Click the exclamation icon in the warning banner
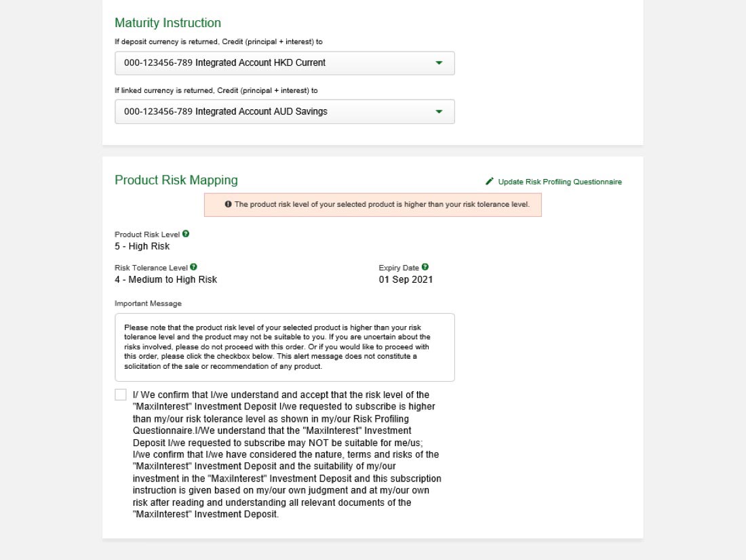The width and height of the screenshot is (746, 560). click(228, 204)
